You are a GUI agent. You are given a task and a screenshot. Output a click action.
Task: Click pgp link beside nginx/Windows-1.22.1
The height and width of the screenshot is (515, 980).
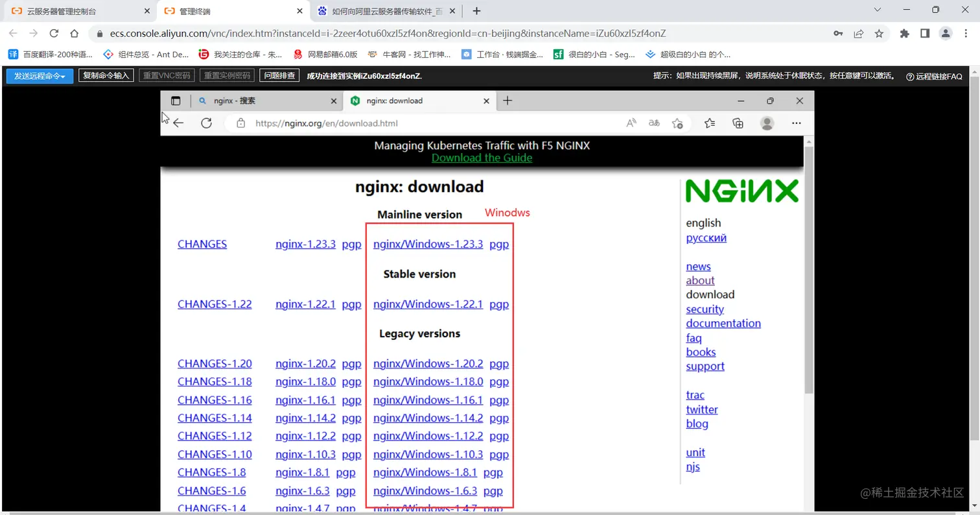(x=499, y=304)
